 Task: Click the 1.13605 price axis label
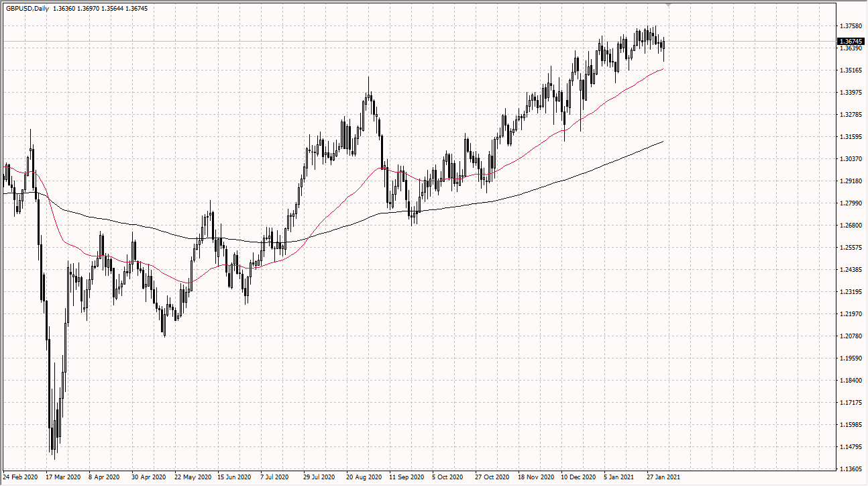[x=850, y=469]
